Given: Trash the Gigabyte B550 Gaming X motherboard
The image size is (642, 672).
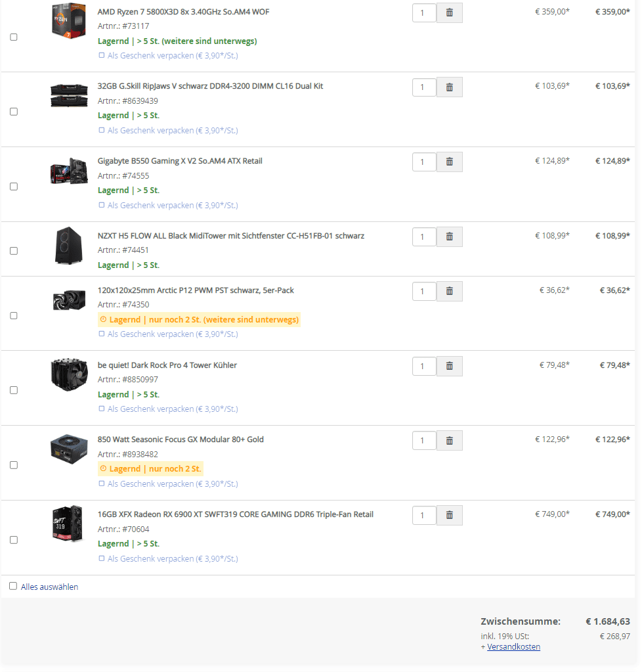Looking at the screenshot, I should (449, 162).
